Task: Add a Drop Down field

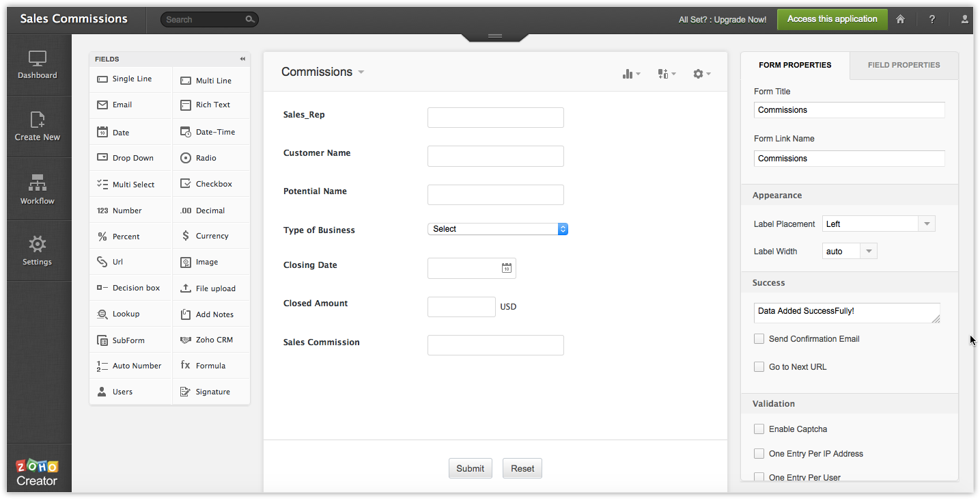Action: 130,158
